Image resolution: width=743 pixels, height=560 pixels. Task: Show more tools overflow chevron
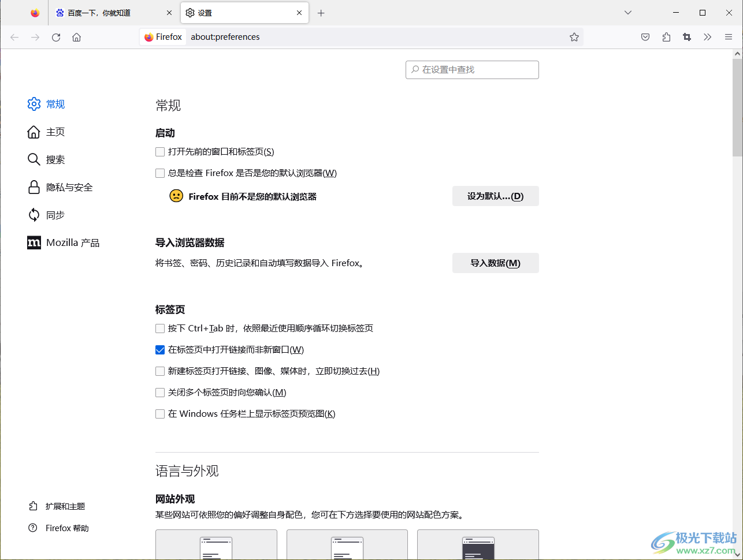coord(708,37)
